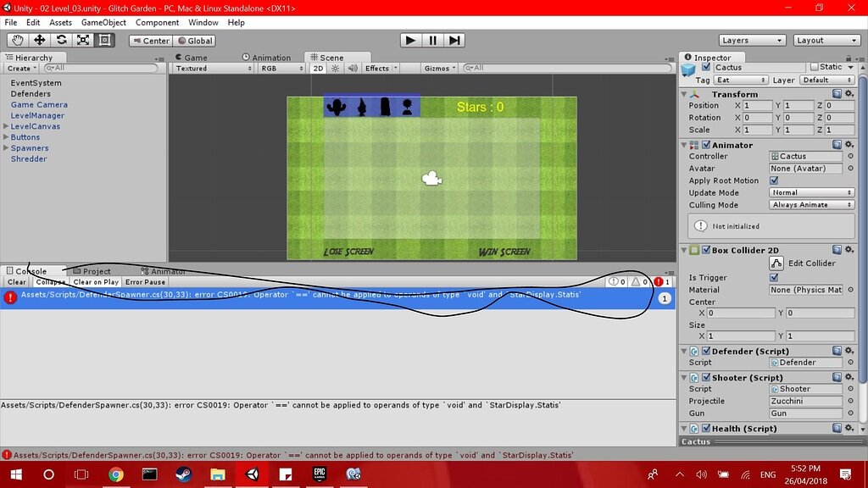The height and width of the screenshot is (488, 868).
Task: Toggle console error message filter
Action: pos(662,281)
